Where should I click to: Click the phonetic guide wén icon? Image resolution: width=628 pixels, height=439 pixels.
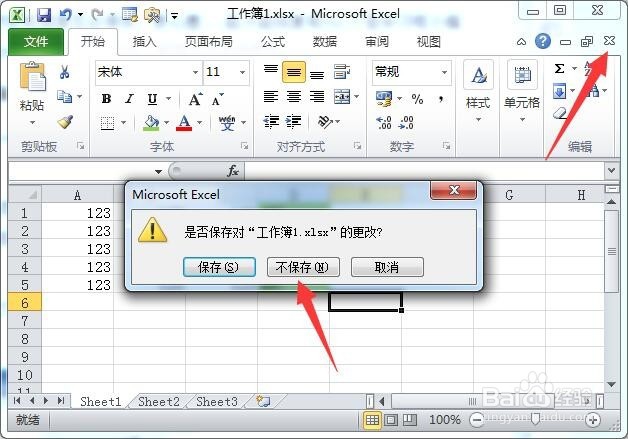pyautogui.click(x=227, y=123)
